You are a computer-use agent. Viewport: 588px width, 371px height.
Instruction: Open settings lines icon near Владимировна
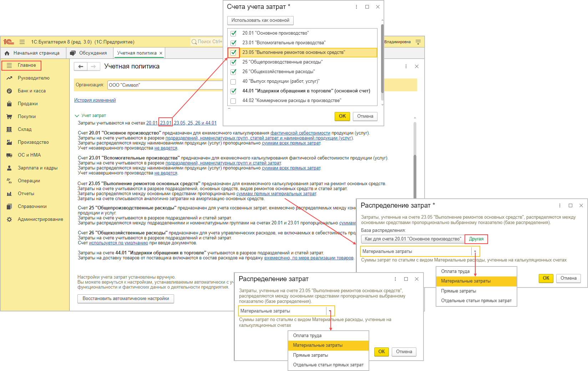point(418,42)
